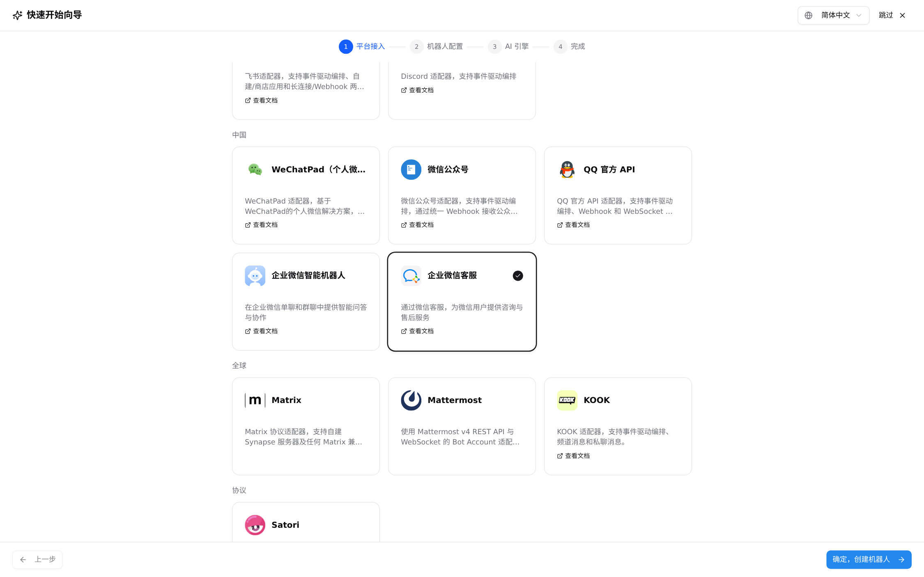Screen dimensions: 924x577
Task: Select the KOOK platform card
Action: point(618,426)
